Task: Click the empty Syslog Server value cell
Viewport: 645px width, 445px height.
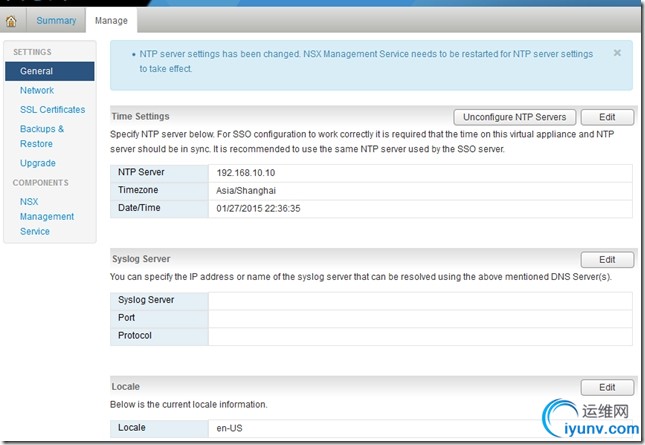Action: tap(420, 300)
